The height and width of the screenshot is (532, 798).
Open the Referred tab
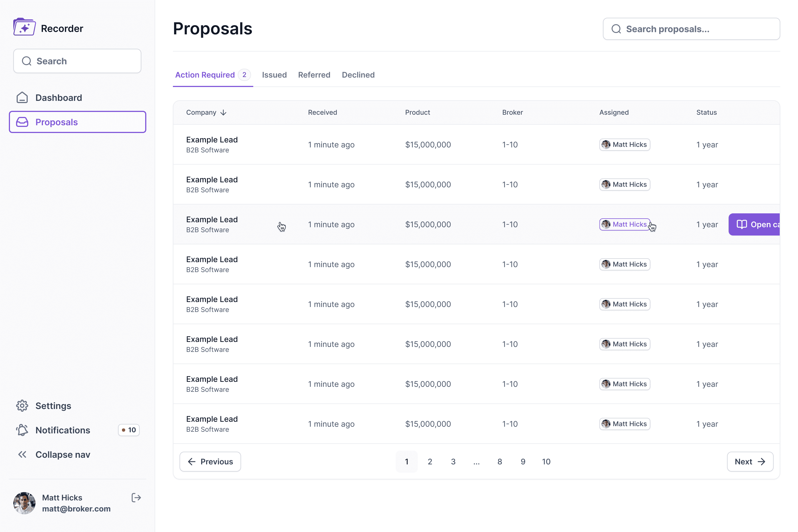click(x=314, y=75)
